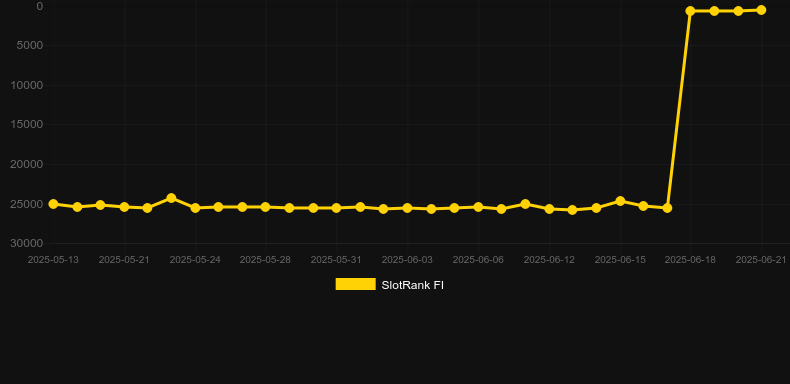Click the steep rising line segment before 2025-06-18
The image size is (790, 384).
(679, 109)
